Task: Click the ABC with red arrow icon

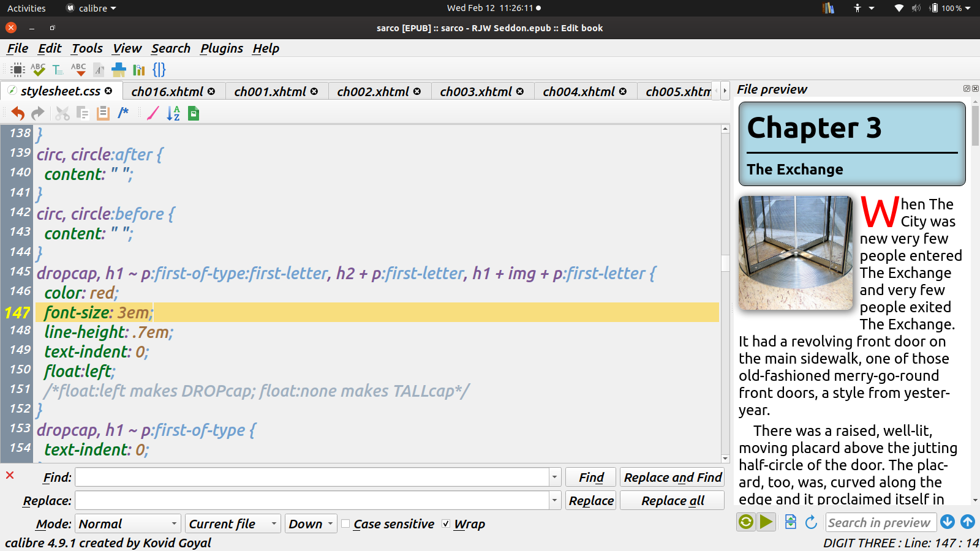Action: [78, 70]
